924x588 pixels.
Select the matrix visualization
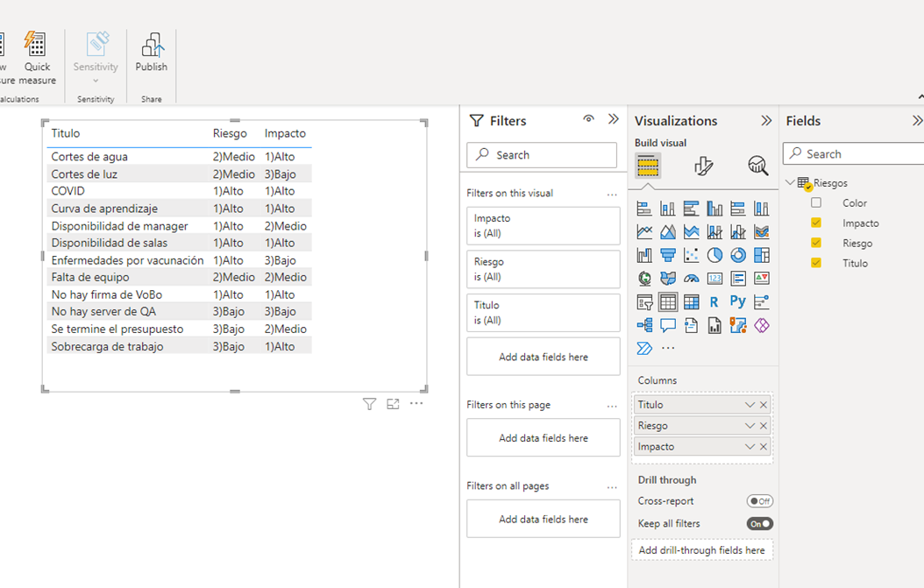(690, 301)
